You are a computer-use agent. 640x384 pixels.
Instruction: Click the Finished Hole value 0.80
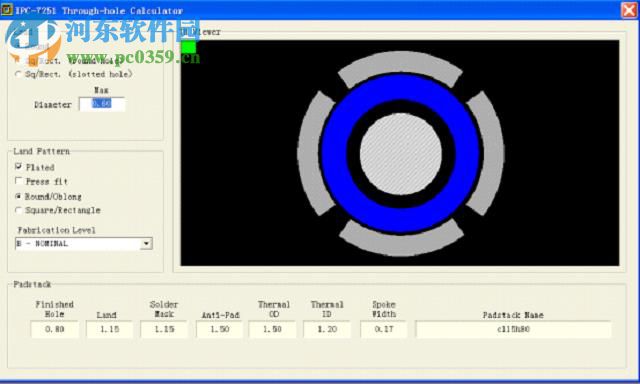(55, 329)
